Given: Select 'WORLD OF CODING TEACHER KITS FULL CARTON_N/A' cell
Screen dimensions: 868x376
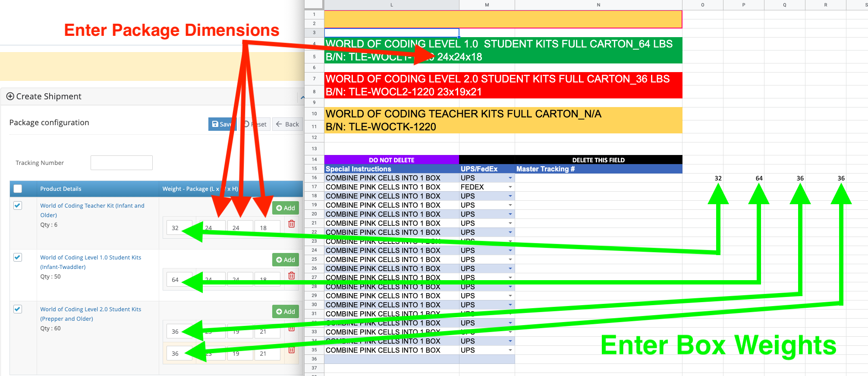Looking at the screenshot, I should pyautogui.click(x=503, y=114).
